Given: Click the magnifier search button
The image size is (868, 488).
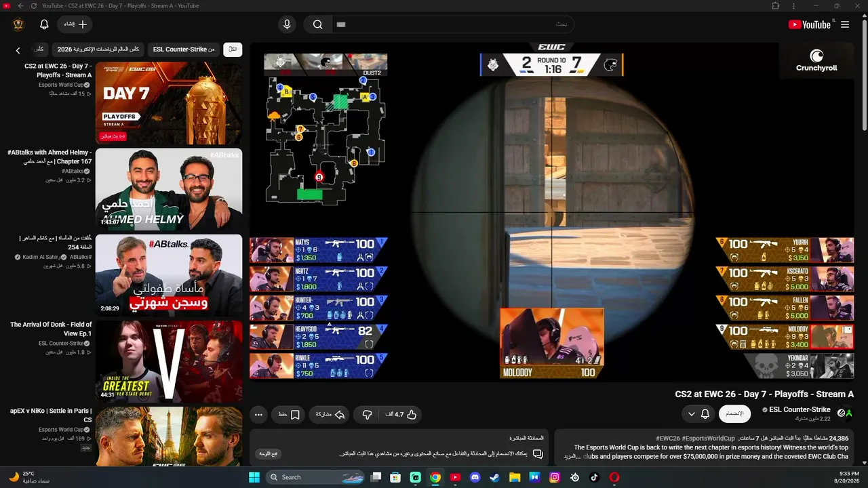Looking at the screenshot, I should [x=317, y=24].
